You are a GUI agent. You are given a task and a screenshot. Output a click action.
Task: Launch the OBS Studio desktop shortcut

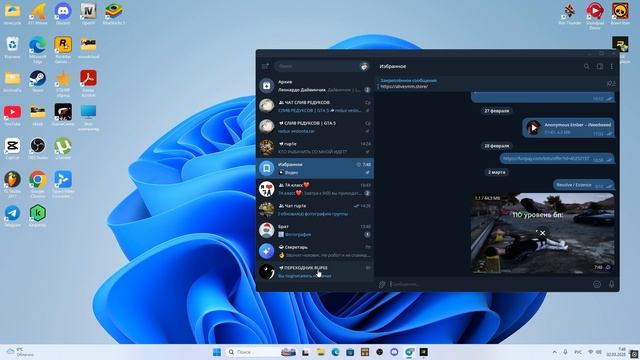click(38, 149)
